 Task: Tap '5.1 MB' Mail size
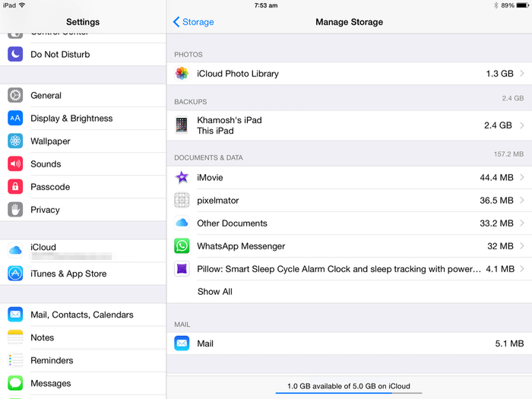[x=509, y=344]
